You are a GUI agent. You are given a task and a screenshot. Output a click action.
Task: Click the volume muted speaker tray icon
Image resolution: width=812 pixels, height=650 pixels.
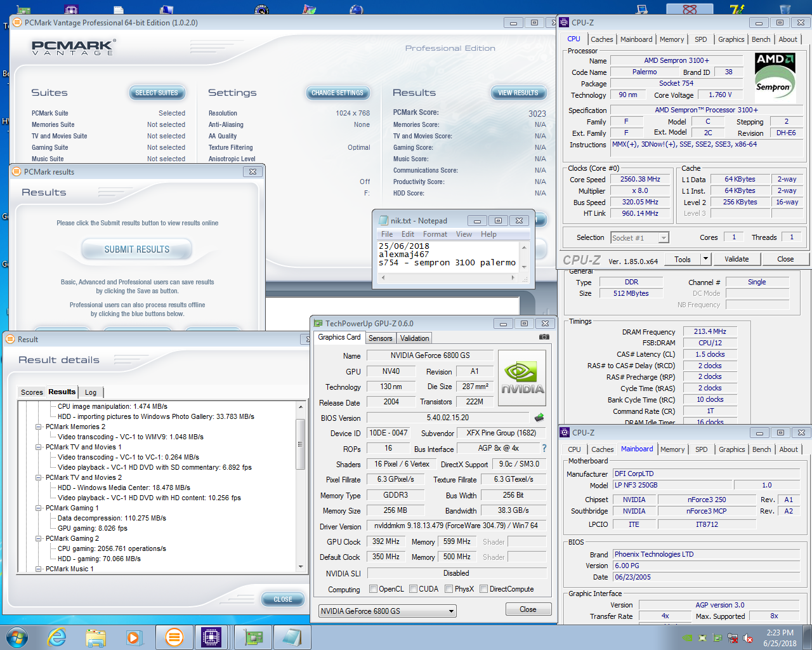[x=748, y=638]
